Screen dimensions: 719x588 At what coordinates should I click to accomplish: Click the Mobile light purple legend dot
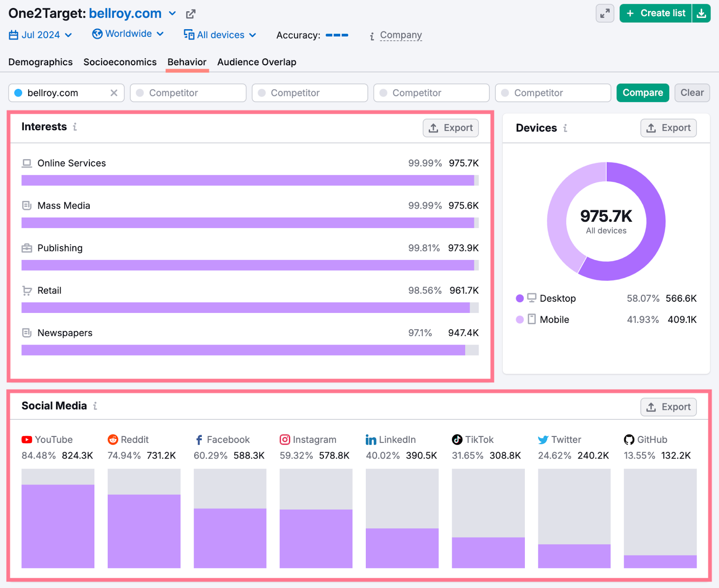(x=520, y=319)
